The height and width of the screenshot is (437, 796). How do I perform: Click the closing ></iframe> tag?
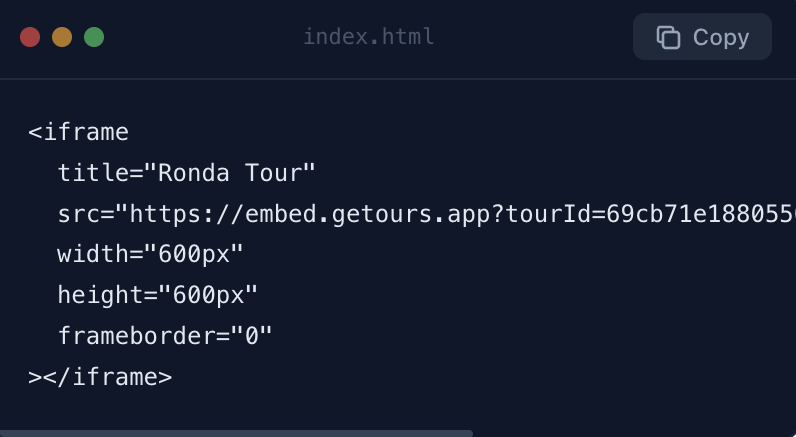point(100,377)
